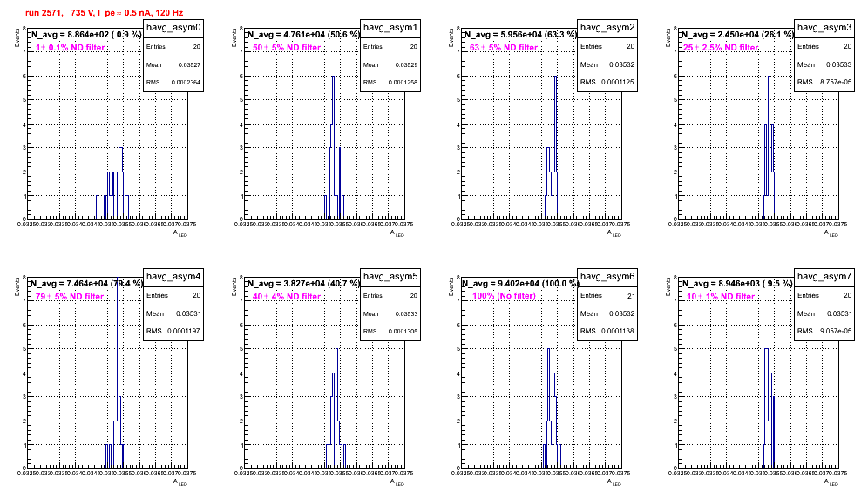Click the Events y-axis label of havg_asym1

234,37
